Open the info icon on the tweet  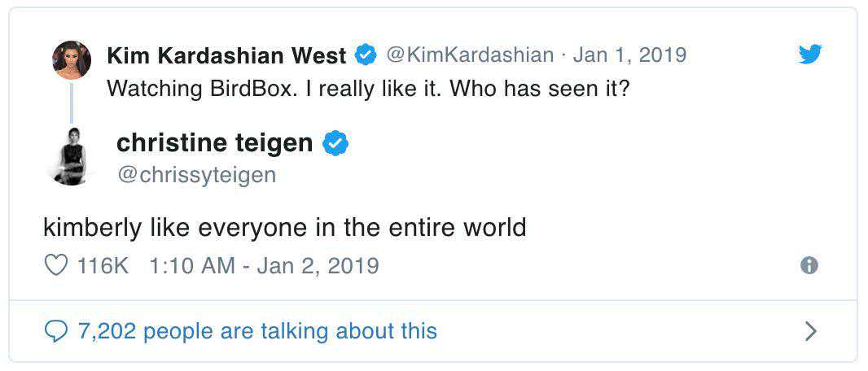(x=809, y=265)
